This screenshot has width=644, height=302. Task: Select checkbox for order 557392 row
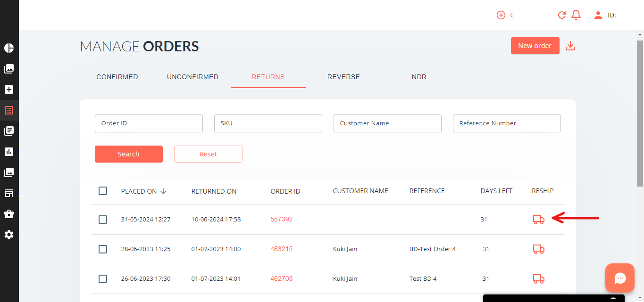(103, 220)
